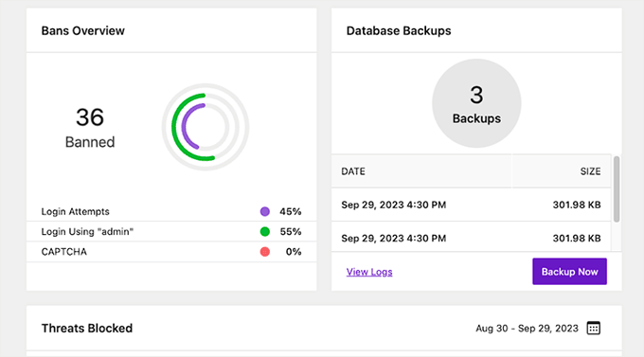Click the Backup Now button

(x=569, y=272)
